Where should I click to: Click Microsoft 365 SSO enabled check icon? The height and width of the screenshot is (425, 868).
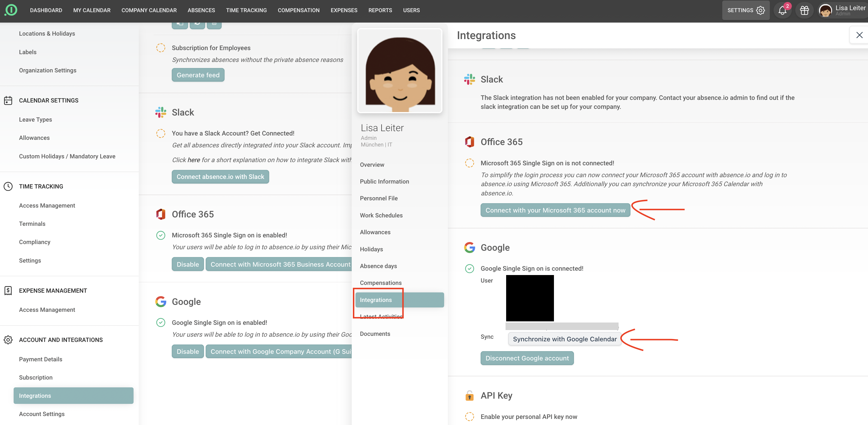(x=161, y=235)
